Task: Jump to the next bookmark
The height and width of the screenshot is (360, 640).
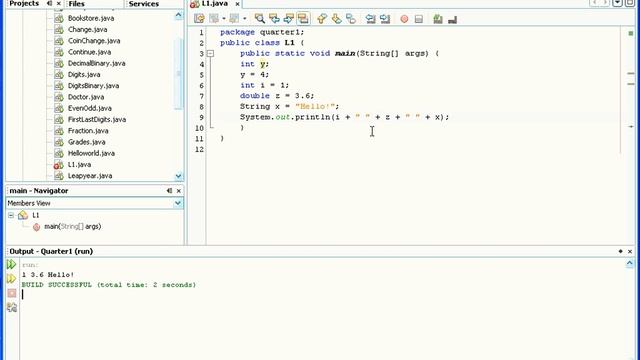Action: 336,18
